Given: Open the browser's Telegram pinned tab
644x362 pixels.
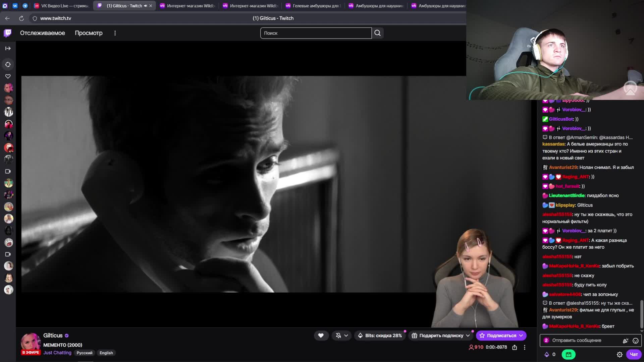Looking at the screenshot, I should (x=25, y=6).
